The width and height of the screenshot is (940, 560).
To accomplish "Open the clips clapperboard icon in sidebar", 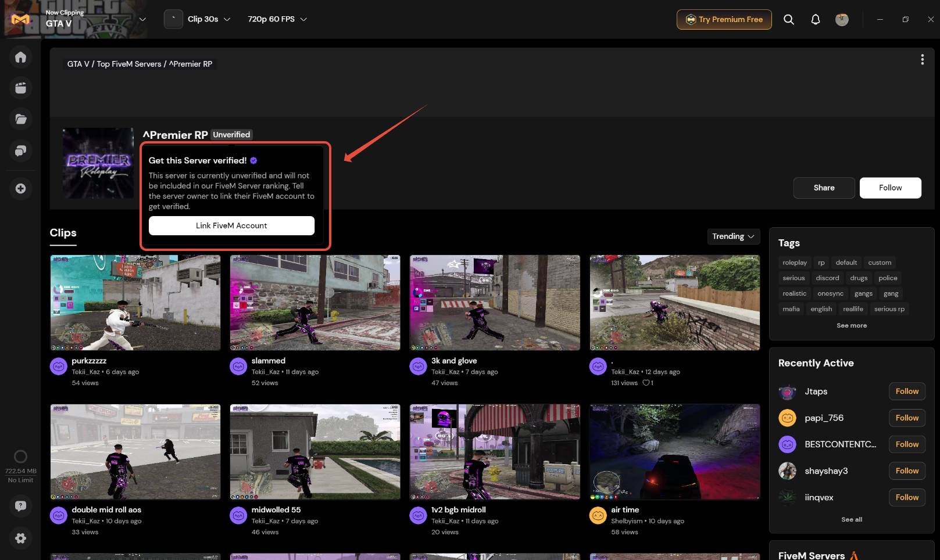I will coord(20,88).
